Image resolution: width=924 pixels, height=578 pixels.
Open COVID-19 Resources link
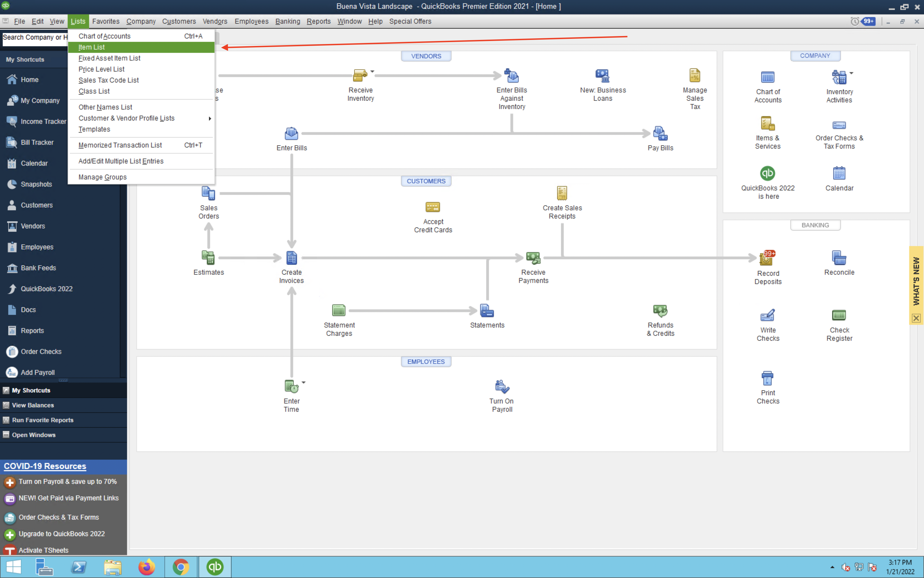(45, 466)
